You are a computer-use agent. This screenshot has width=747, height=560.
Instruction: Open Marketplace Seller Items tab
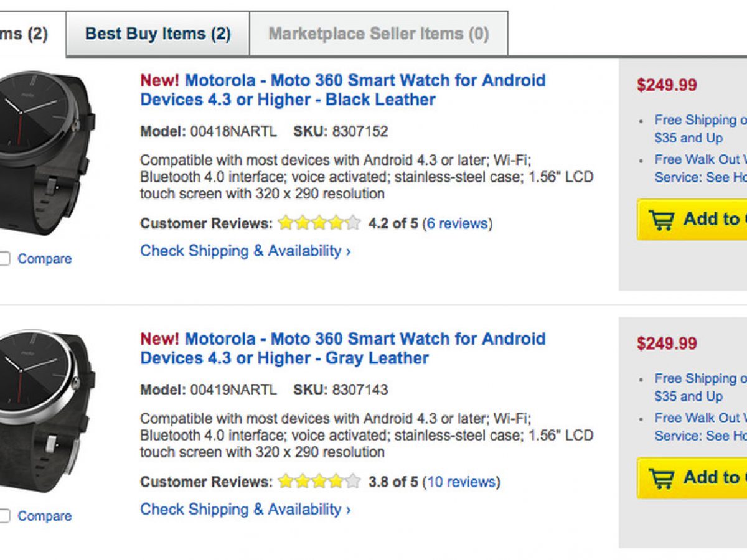[378, 34]
